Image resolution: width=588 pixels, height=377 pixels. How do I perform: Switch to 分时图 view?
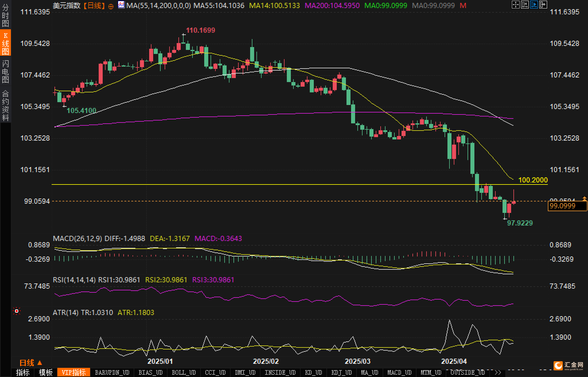(5, 15)
